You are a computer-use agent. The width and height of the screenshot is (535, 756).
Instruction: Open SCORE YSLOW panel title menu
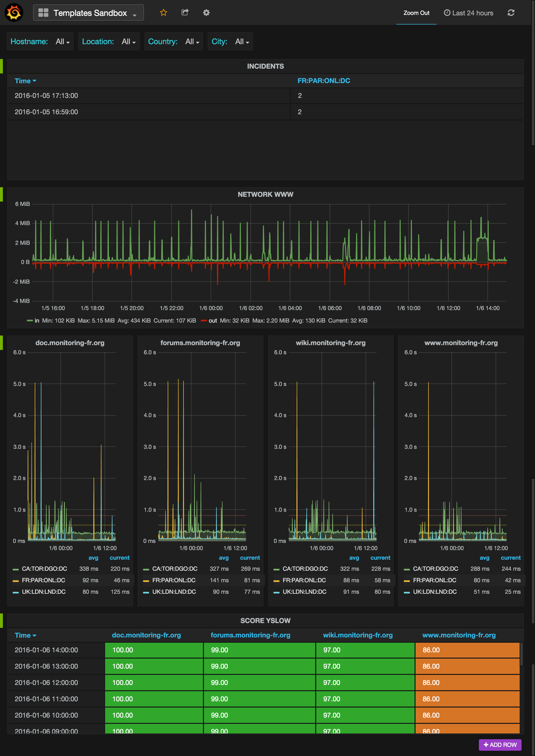click(265, 621)
